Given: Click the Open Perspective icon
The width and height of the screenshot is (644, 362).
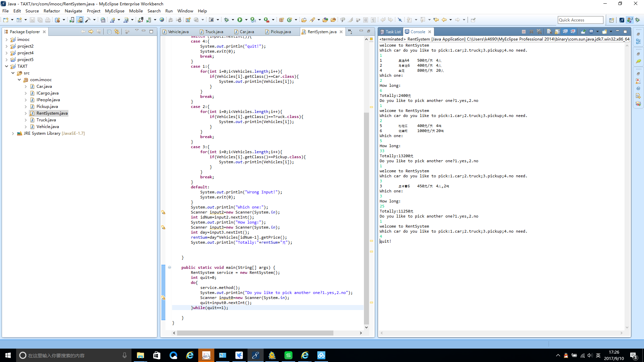Looking at the screenshot, I should [611, 20].
